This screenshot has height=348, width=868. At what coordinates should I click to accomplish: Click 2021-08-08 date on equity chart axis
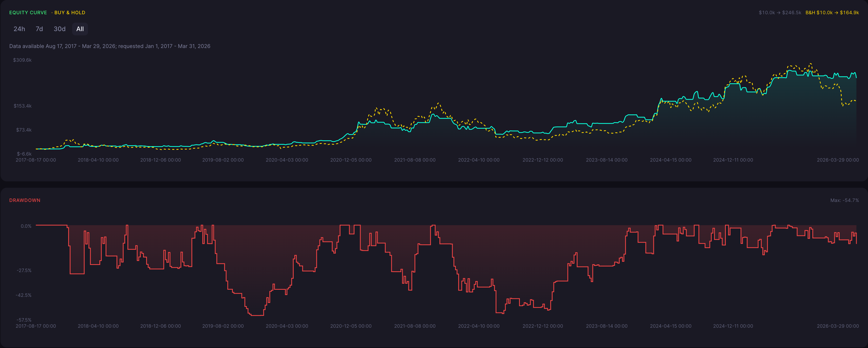coord(415,160)
